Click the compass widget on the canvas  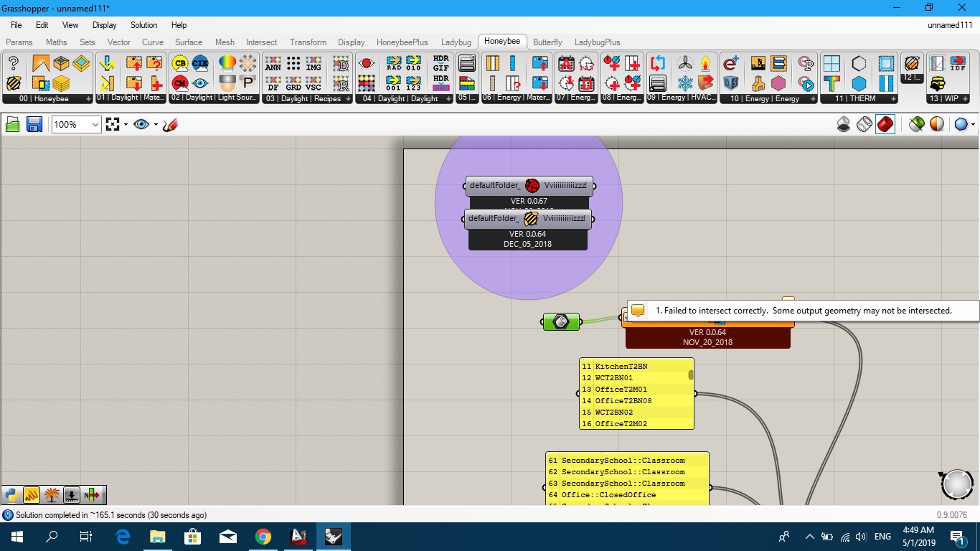point(957,485)
